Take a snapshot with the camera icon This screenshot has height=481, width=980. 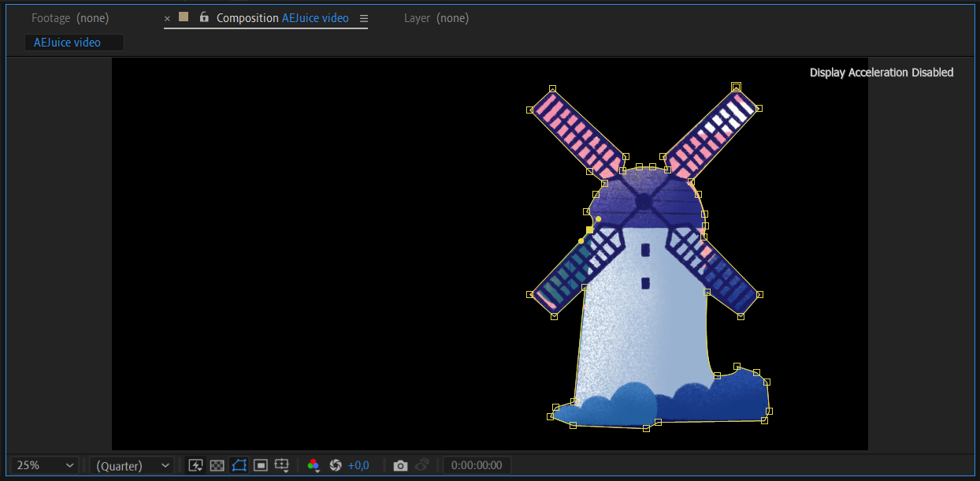(400, 465)
